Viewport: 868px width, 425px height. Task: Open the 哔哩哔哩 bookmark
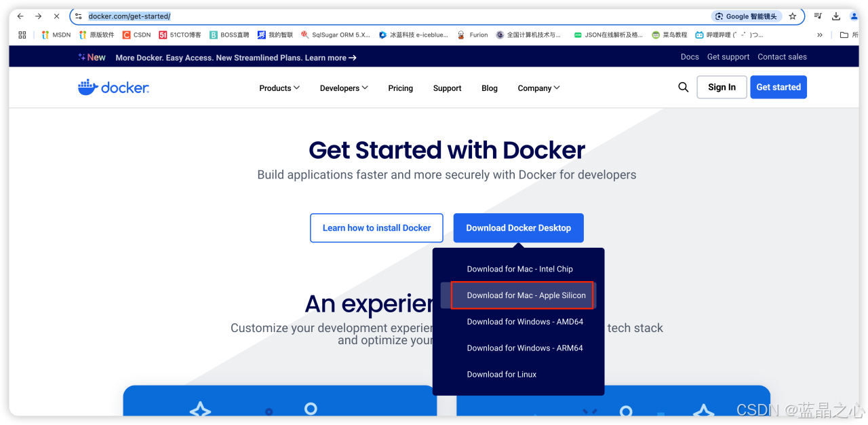(x=729, y=35)
